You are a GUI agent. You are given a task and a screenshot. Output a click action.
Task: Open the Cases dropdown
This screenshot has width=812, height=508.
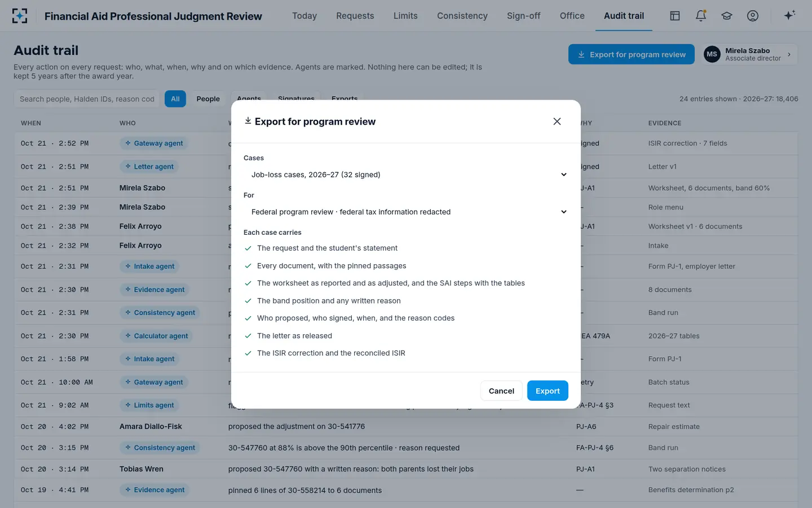click(406, 174)
